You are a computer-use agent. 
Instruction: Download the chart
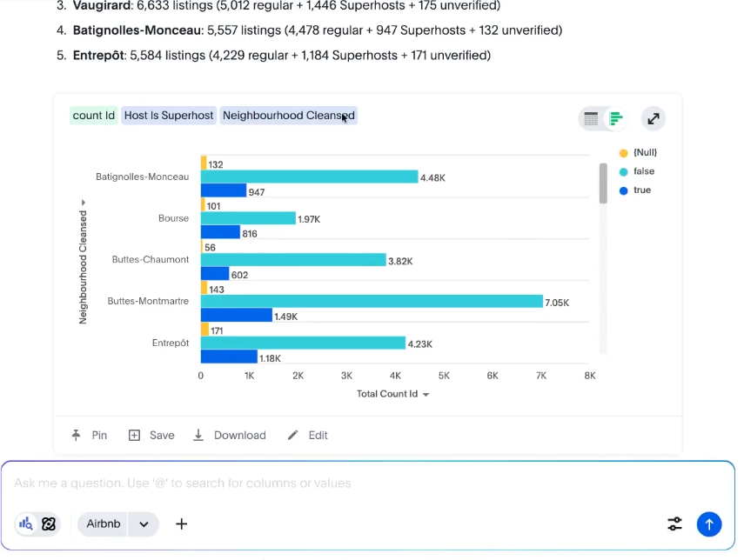coord(229,435)
